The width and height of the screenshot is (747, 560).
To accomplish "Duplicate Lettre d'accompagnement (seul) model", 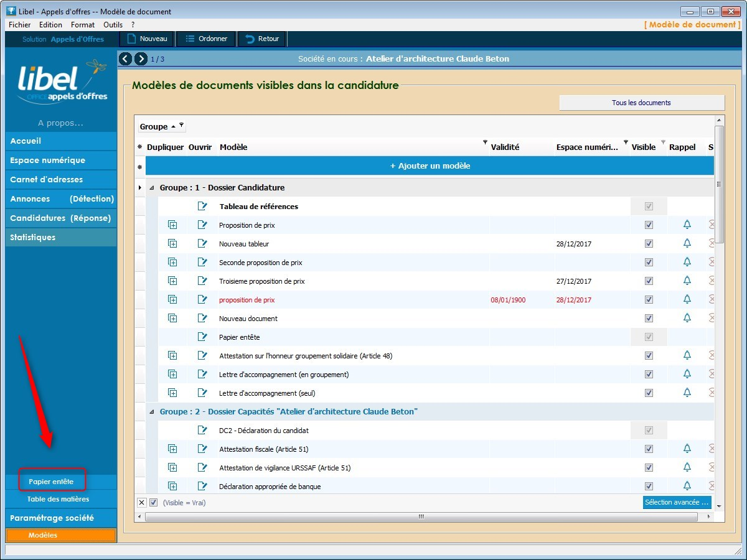I will [172, 393].
